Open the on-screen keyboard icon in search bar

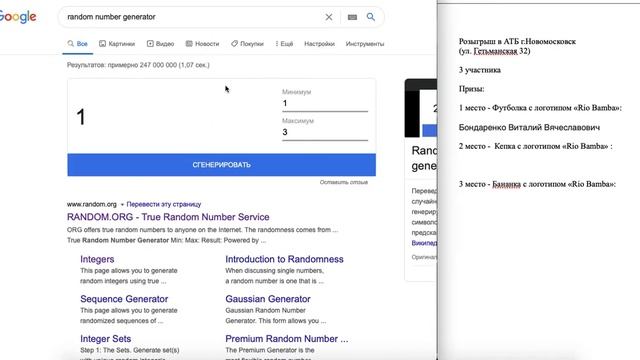[352, 17]
